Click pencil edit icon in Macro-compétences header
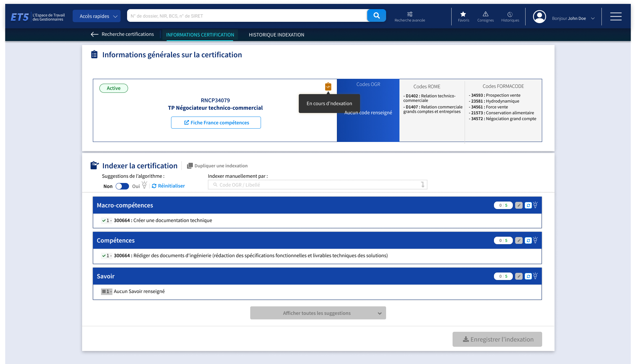 (519, 205)
